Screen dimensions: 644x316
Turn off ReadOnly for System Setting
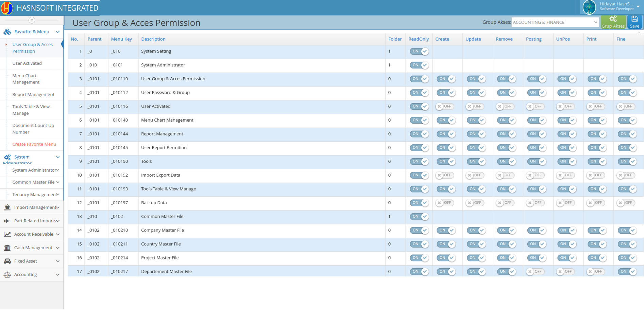pos(419,51)
